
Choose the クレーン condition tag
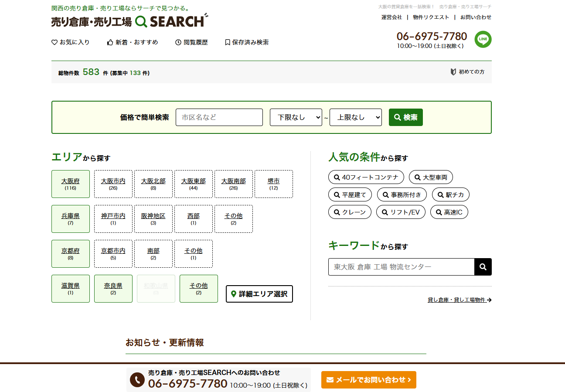click(350, 212)
